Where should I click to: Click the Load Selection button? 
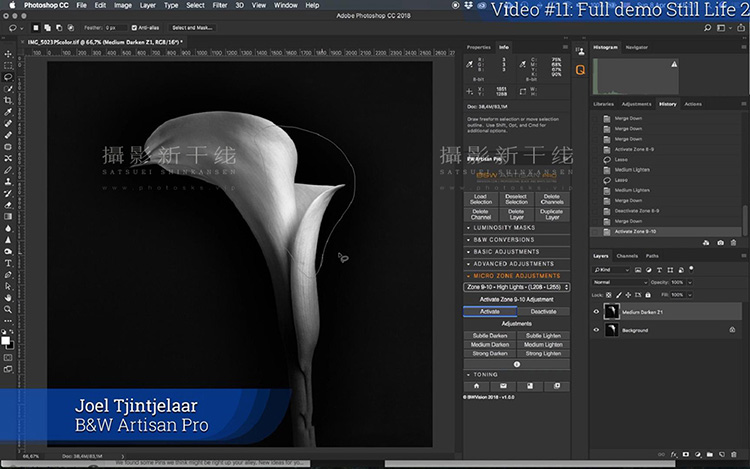pyautogui.click(x=481, y=199)
